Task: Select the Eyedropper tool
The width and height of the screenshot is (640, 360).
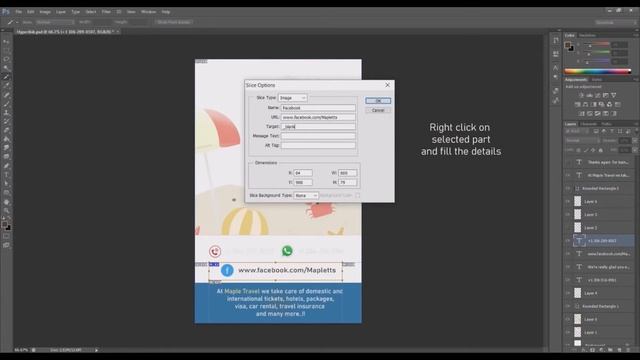Action: point(6,86)
